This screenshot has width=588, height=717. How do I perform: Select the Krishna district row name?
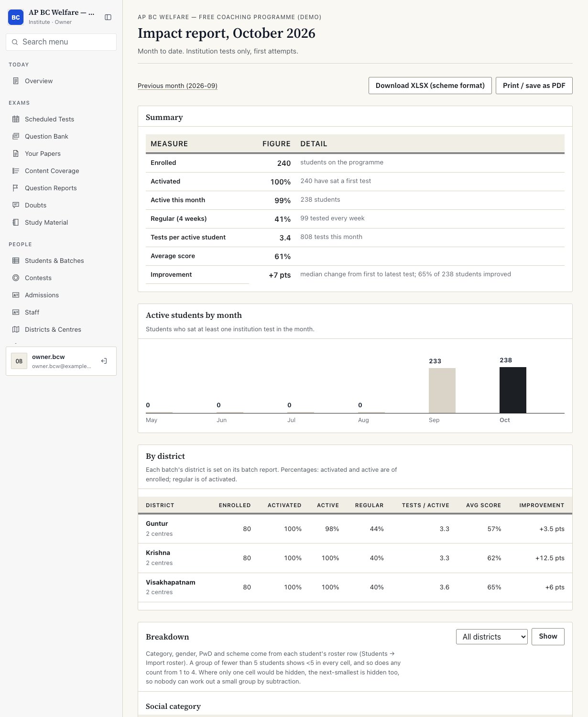[x=158, y=553]
